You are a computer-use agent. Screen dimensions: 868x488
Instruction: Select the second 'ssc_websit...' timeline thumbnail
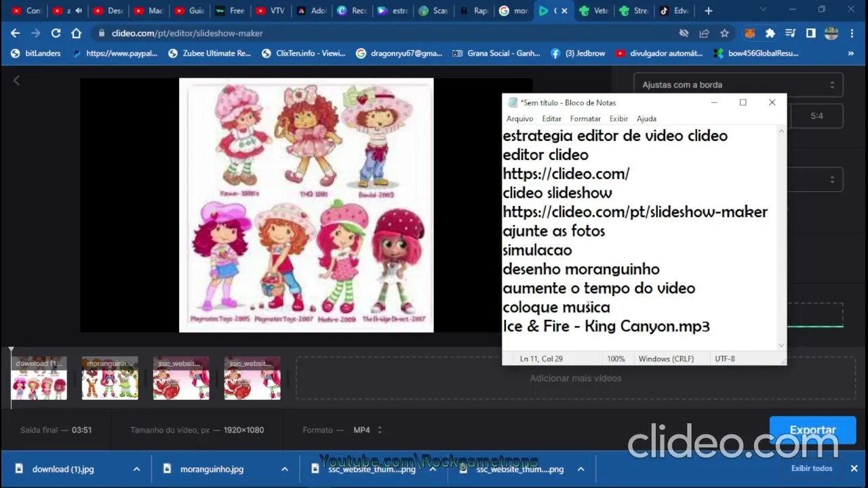point(252,378)
